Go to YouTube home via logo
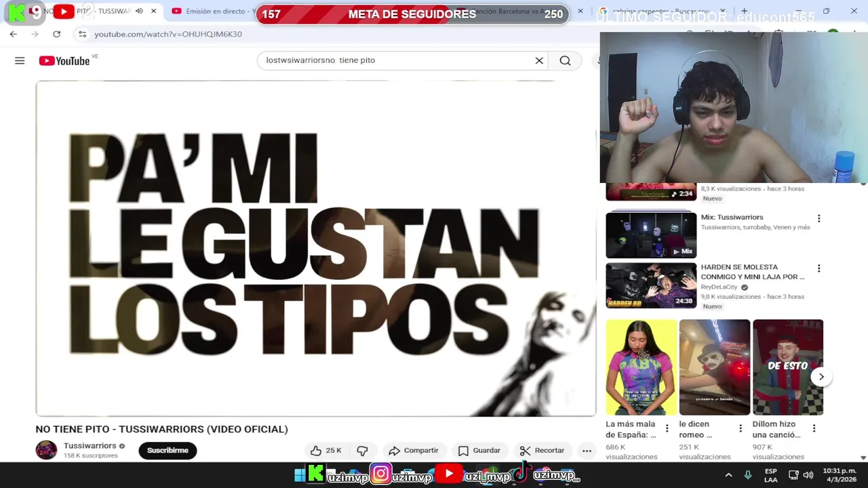The height and width of the screenshot is (488, 868). (x=64, y=60)
